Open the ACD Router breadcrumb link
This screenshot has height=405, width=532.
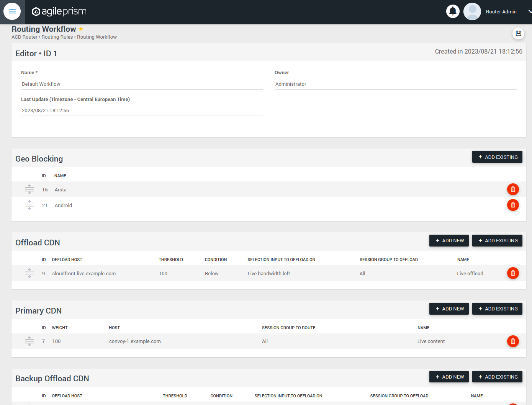tap(24, 37)
